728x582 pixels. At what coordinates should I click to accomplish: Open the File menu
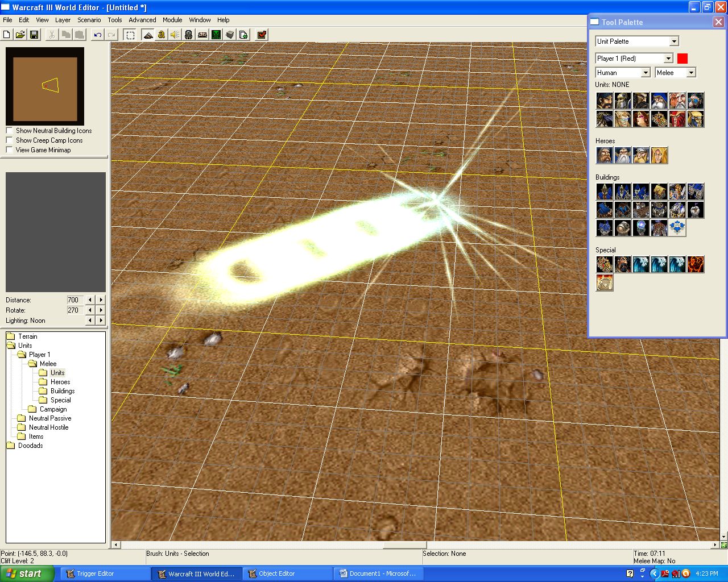(x=7, y=20)
